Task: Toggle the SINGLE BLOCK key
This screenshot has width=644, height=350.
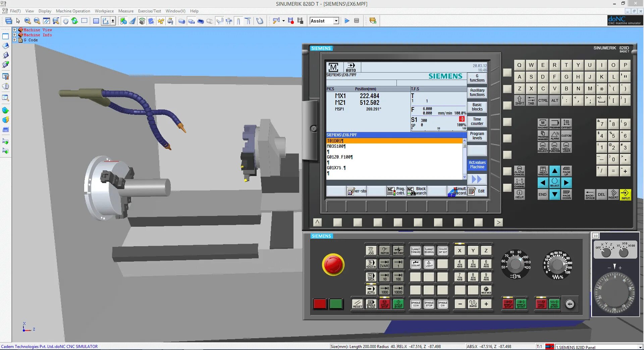Action: [x=371, y=304]
